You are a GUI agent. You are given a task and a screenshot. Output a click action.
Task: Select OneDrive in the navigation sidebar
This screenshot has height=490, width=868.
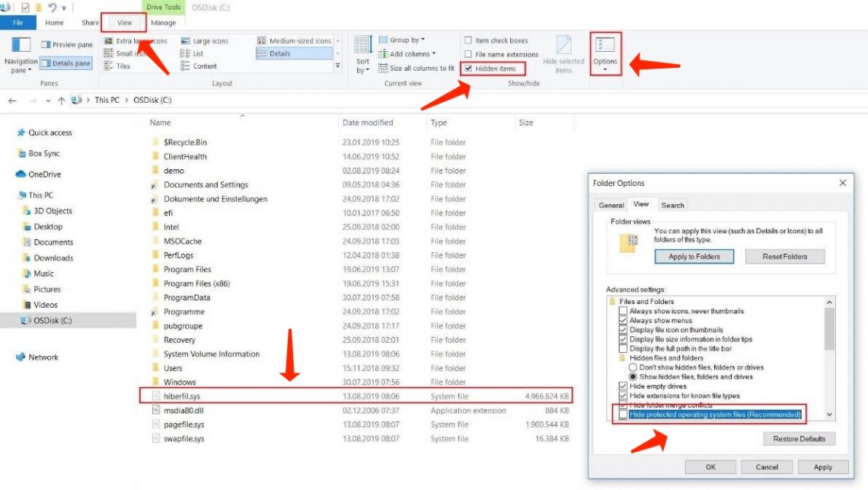click(44, 175)
